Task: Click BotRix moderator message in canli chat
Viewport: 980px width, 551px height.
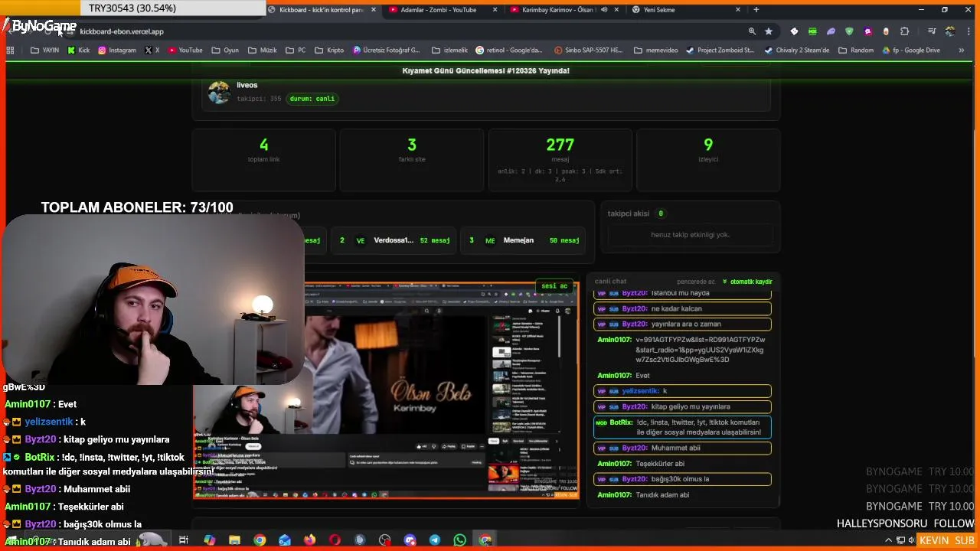Action: (x=682, y=427)
